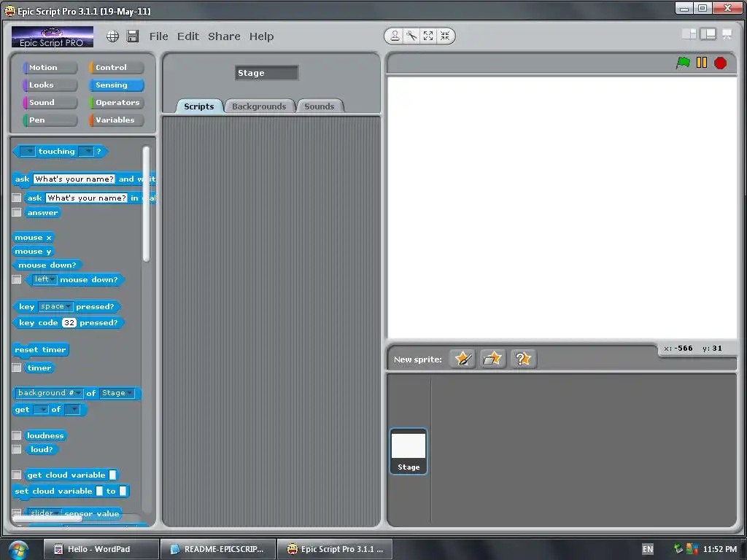Click the Epic Script PRO logo
747x560 pixels.
(53, 36)
